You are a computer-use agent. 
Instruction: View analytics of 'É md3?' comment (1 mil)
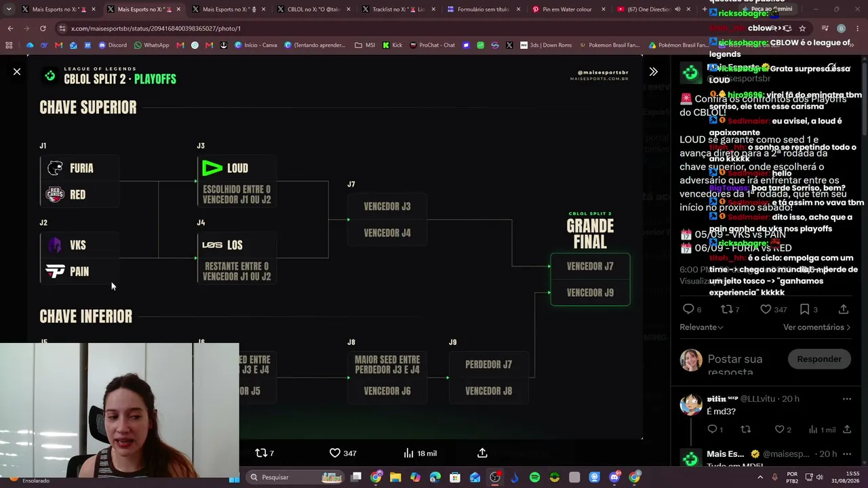tap(822, 429)
